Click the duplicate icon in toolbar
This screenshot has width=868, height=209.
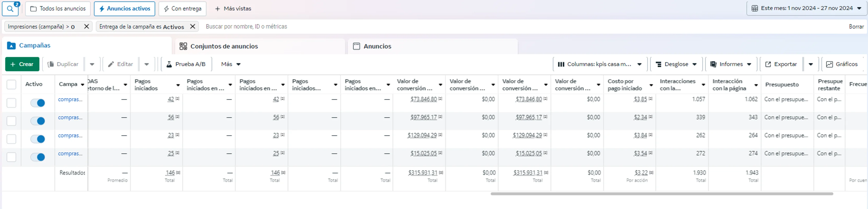click(x=51, y=64)
